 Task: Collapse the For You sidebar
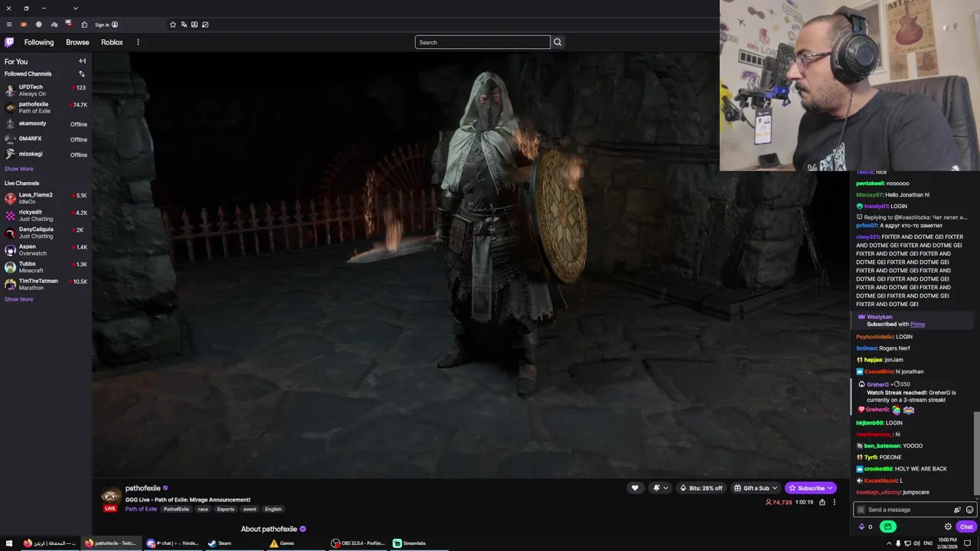[x=82, y=61]
